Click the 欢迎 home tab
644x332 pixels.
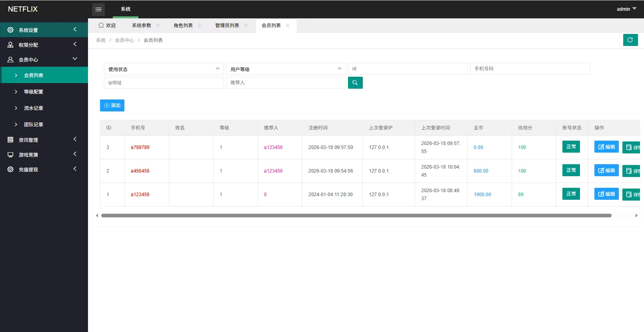(x=107, y=26)
